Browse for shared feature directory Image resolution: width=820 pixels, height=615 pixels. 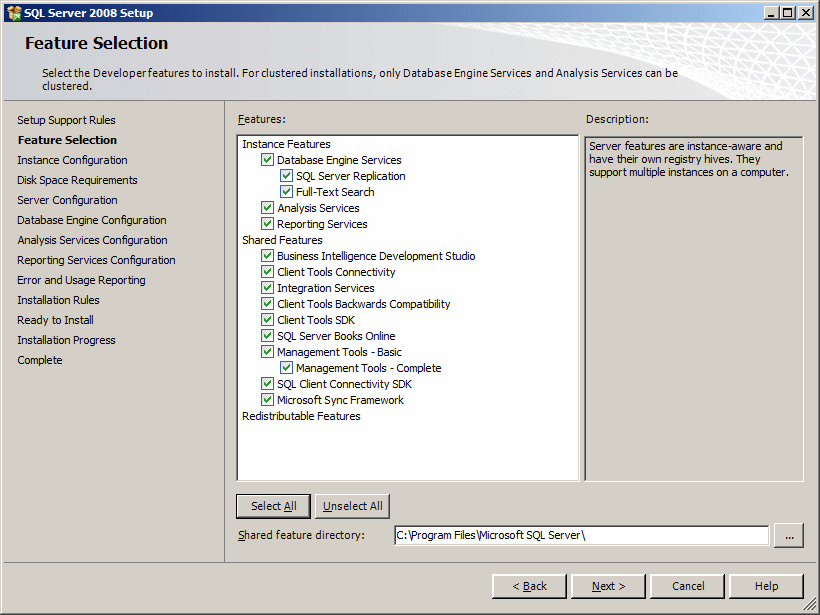pos(789,536)
